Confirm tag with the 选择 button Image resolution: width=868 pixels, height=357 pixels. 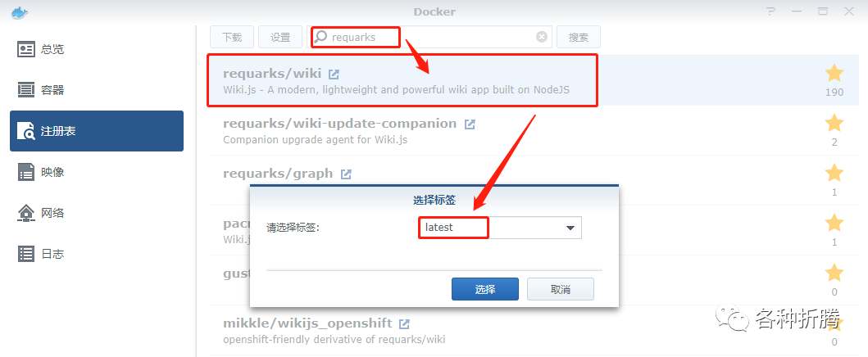point(485,289)
